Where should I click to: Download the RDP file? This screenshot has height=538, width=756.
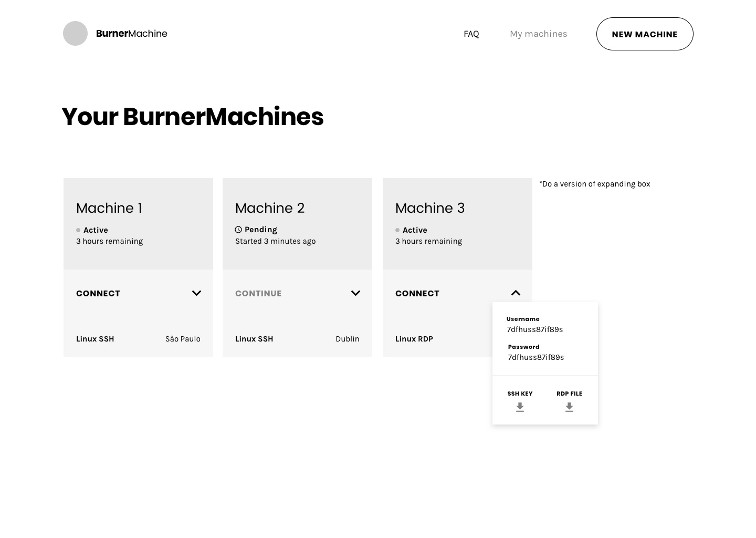pyautogui.click(x=569, y=407)
